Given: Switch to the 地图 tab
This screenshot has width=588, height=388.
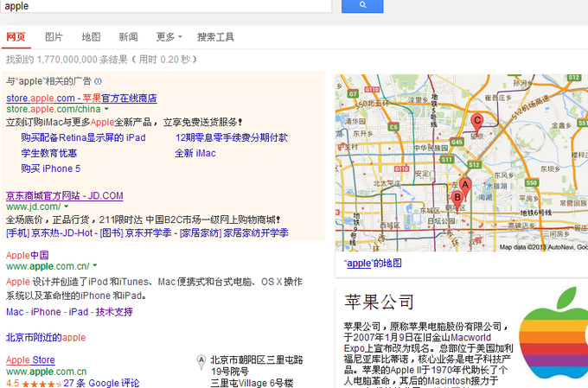Looking at the screenshot, I should [91, 37].
